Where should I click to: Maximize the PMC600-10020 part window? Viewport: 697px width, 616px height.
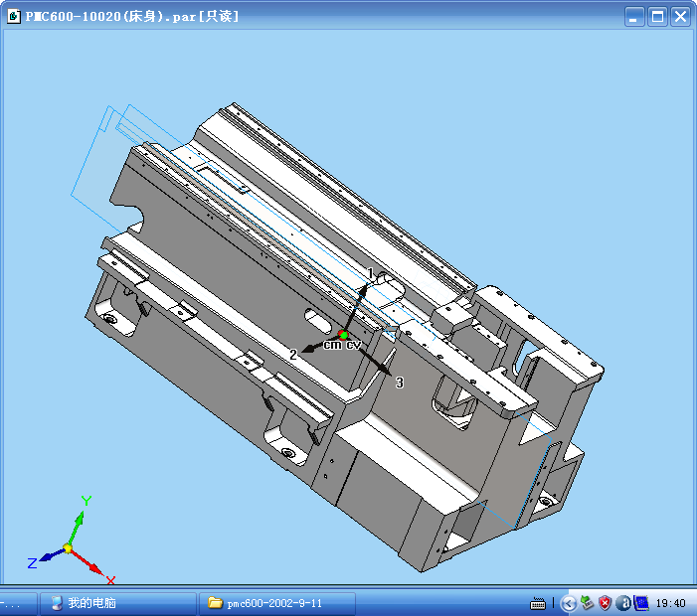click(657, 17)
